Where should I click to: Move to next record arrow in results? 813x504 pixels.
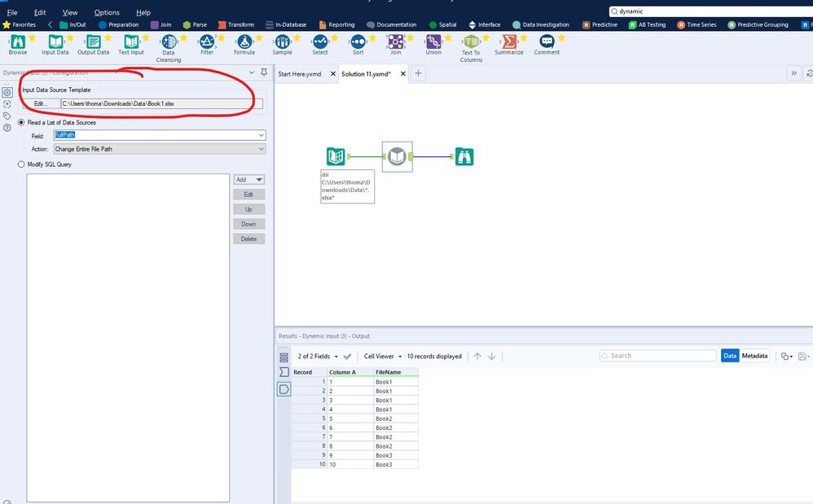[x=491, y=356]
